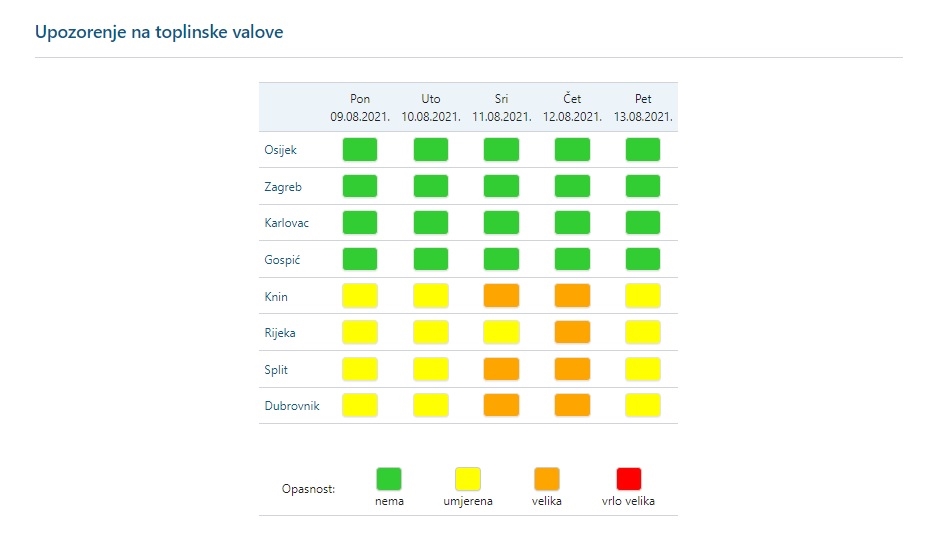Select the yellow 'umjerena' legend swatch
926x533 pixels.
468,479
